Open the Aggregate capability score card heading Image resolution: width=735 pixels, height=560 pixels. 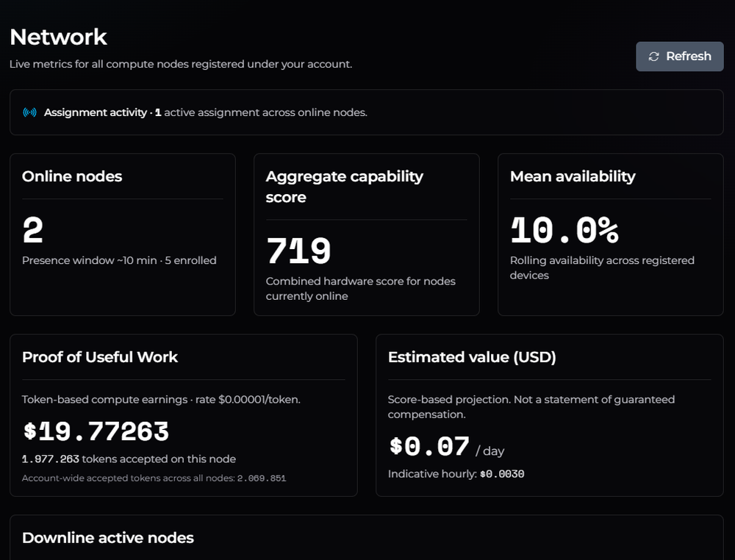[x=345, y=187]
